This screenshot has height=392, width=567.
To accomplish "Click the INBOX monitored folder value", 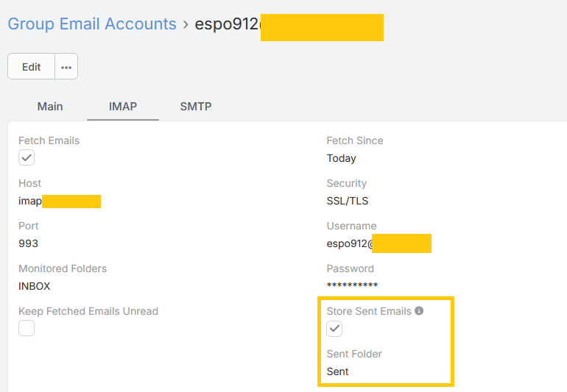I will pyautogui.click(x=34, y=286).
